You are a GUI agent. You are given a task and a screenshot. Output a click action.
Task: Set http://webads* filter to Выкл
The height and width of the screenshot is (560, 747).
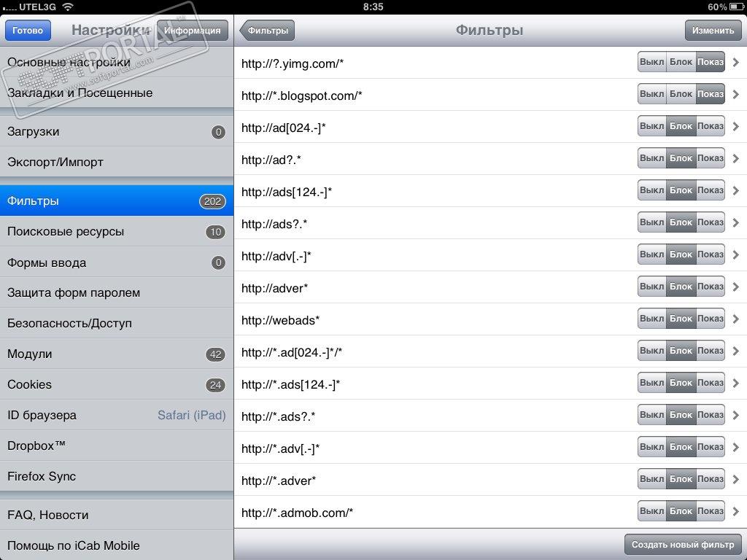coord(651,319)
